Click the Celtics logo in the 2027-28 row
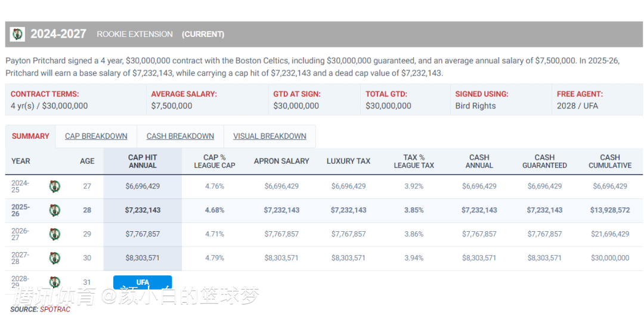 tap(55, 258)
